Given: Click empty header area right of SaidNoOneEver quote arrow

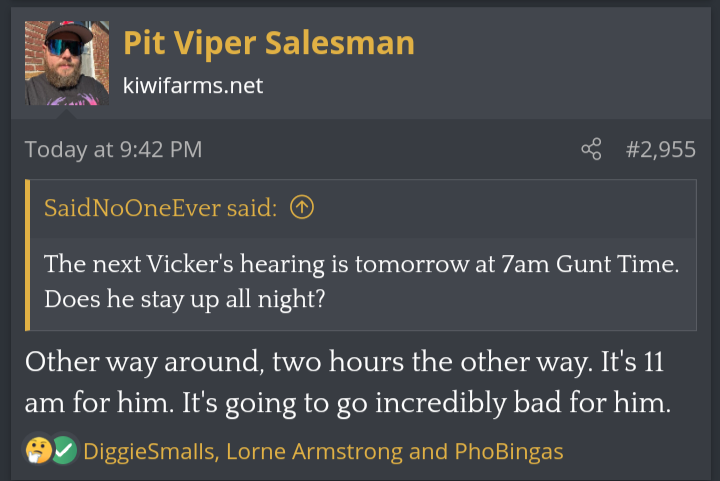Looking at the screenshot, I should click(x=505, y=208).
